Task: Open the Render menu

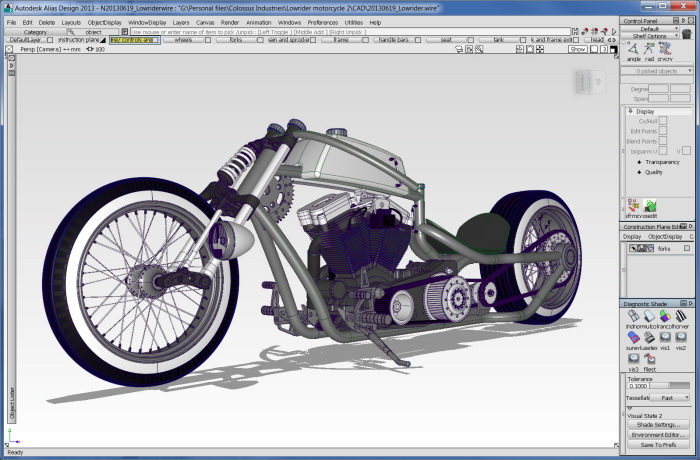Action: [230, 22]
